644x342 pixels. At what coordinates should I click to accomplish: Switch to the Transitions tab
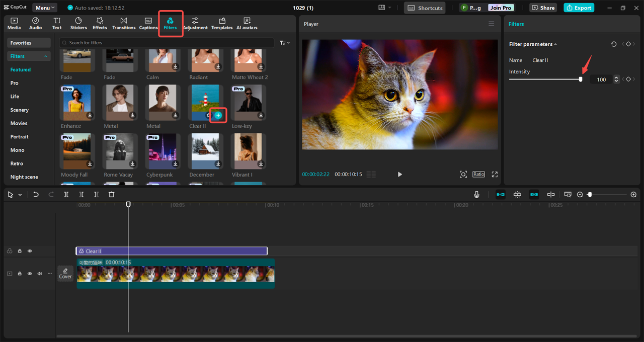tap(124, 23)
